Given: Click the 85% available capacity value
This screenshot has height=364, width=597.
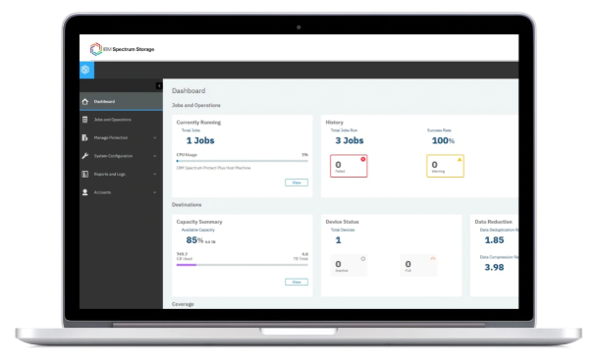Looking at the screenshot, I should 194,240.
